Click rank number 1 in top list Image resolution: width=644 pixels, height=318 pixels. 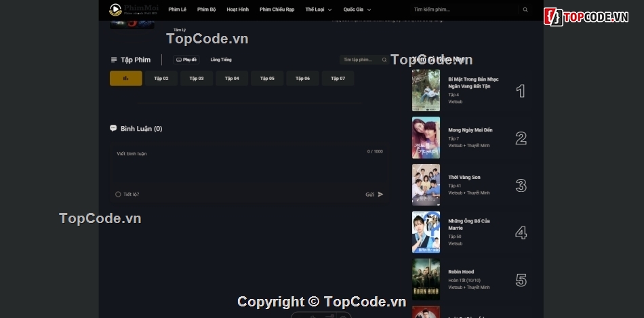pos(521,91)
